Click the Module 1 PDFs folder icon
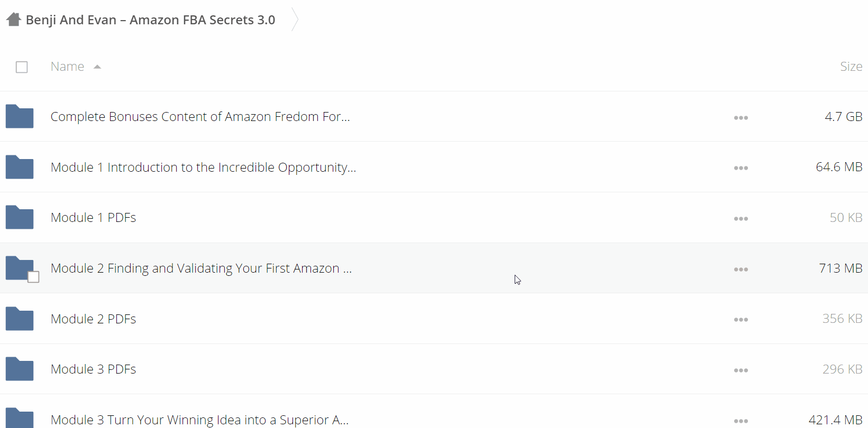 click(x=20, y=217)
